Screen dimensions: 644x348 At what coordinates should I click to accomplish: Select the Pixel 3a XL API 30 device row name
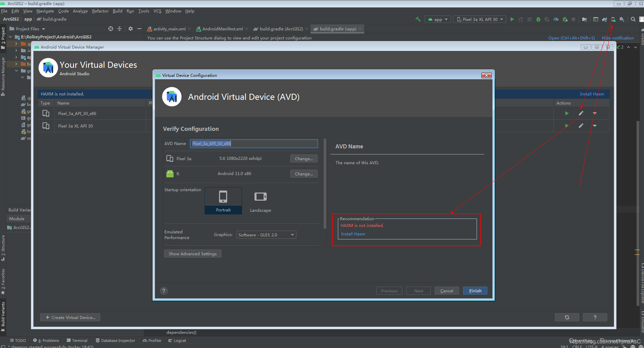click(x=75, y=126)
